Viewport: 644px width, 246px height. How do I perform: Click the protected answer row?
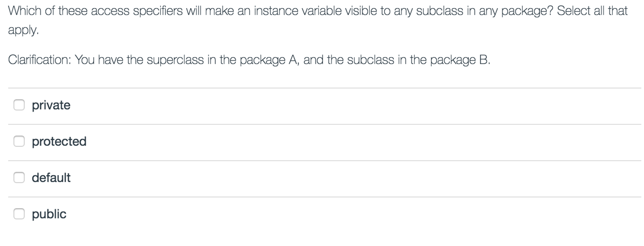click(220, 142)
